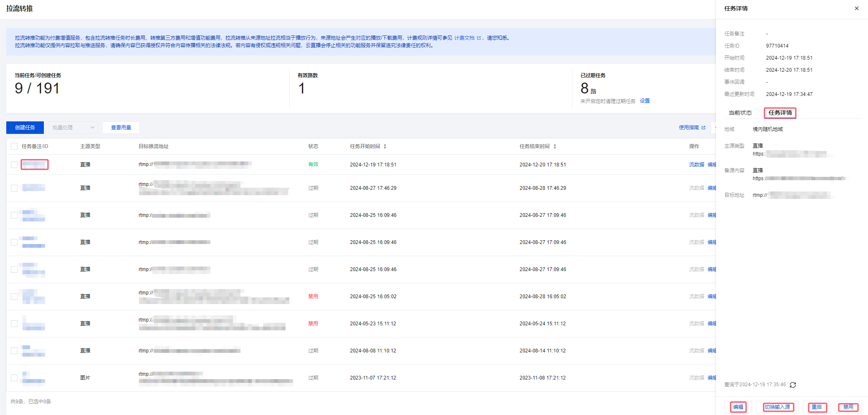
Task: Click the refresh icon beside the query timestamp
Action: tap(793, 385)
